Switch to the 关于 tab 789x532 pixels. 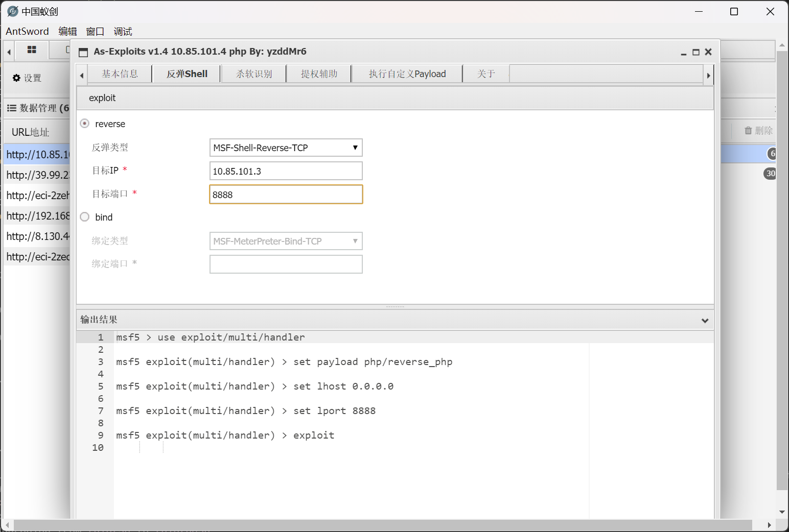[486, 74]
